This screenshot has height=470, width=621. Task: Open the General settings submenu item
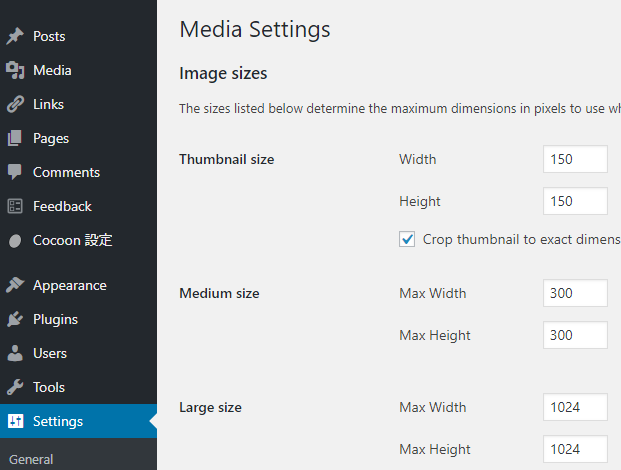coord(31,459)
